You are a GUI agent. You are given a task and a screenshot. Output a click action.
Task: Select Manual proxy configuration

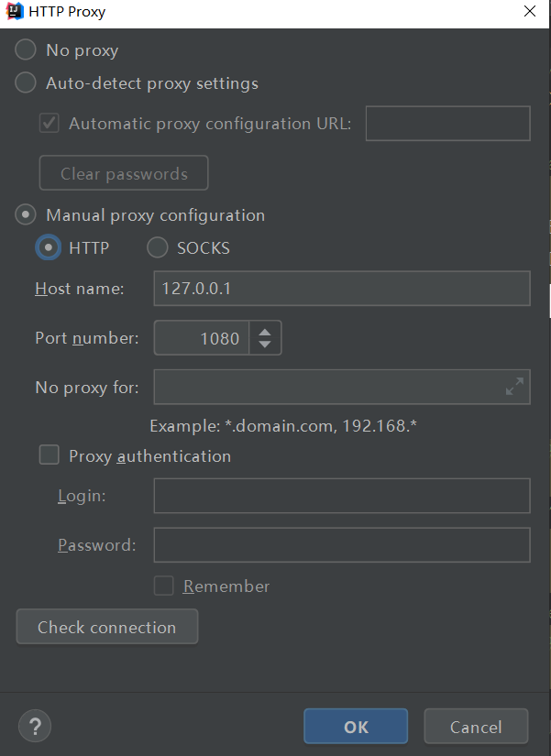26,214
